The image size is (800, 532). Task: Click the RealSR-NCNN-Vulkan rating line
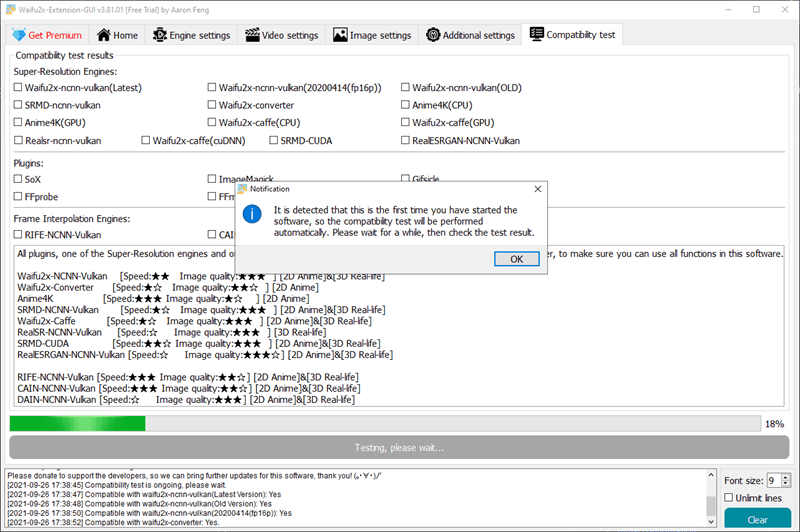172,332
